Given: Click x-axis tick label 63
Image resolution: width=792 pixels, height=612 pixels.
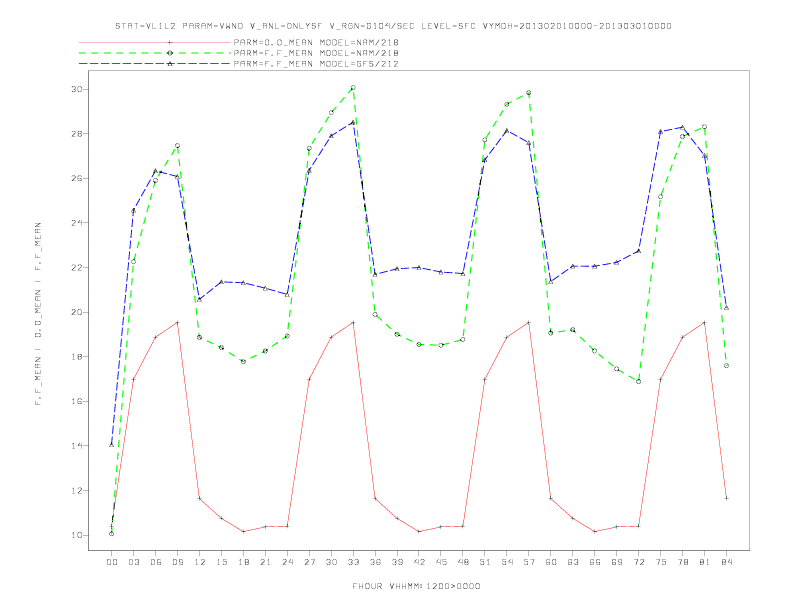Looking at the screenshot, I should [x=573, y=562].
